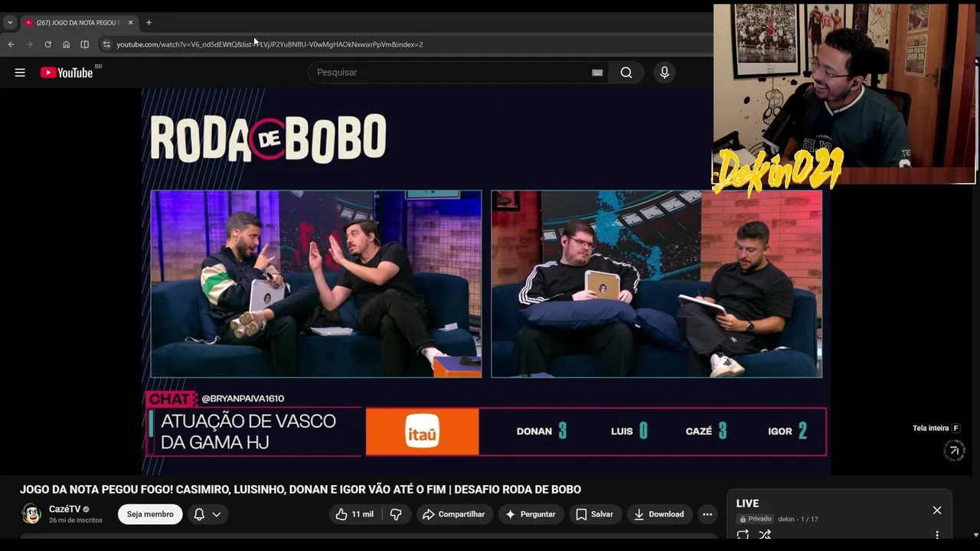The image size is (980, 551).
Task: Open the browser home page icon
Action: [67, 44]
